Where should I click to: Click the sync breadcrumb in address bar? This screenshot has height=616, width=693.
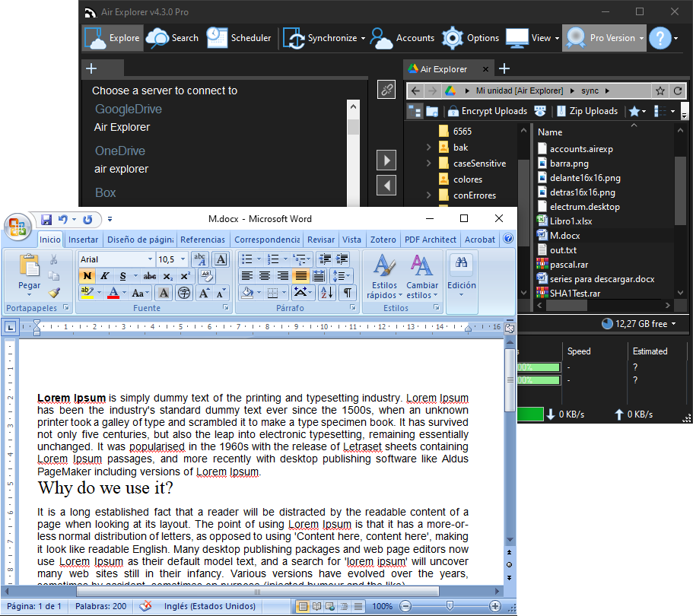tap(590, 90)
